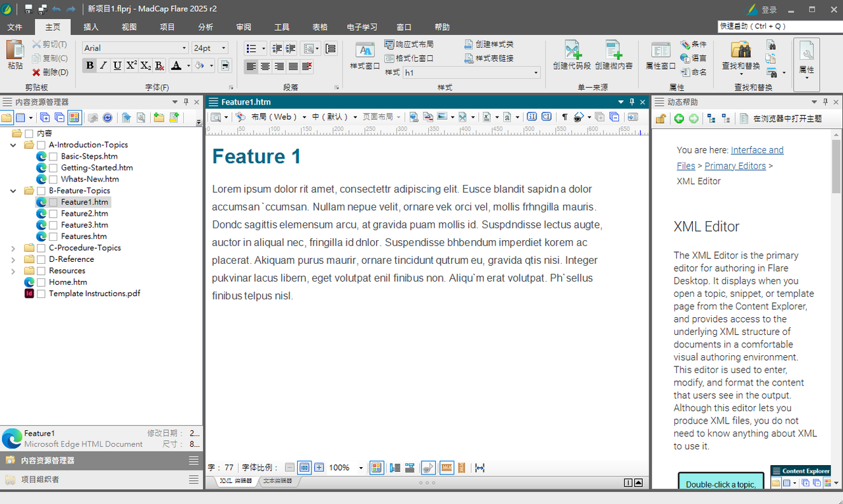Click in the 快速启动 search box

point(777,26)
